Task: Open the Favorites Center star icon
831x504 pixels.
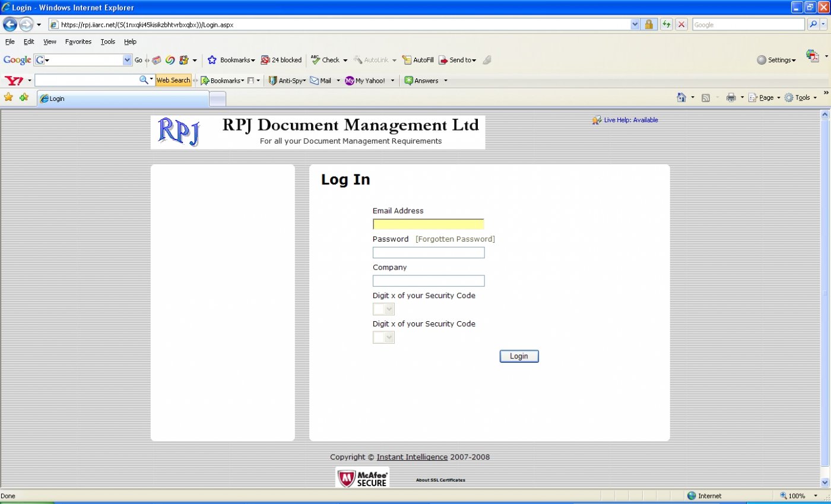Action: click(x=8, y=97)
